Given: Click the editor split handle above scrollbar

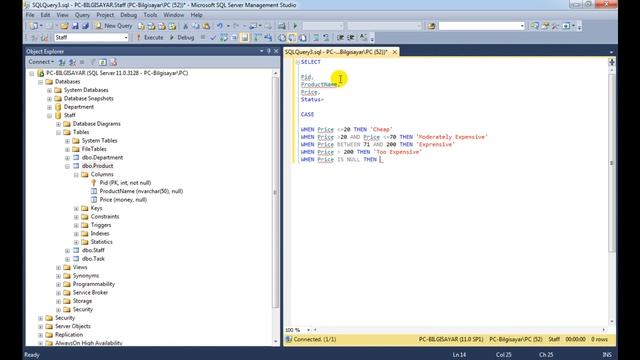Looking at the screenshot, I should pyautogui.click(x=611, y=62).
